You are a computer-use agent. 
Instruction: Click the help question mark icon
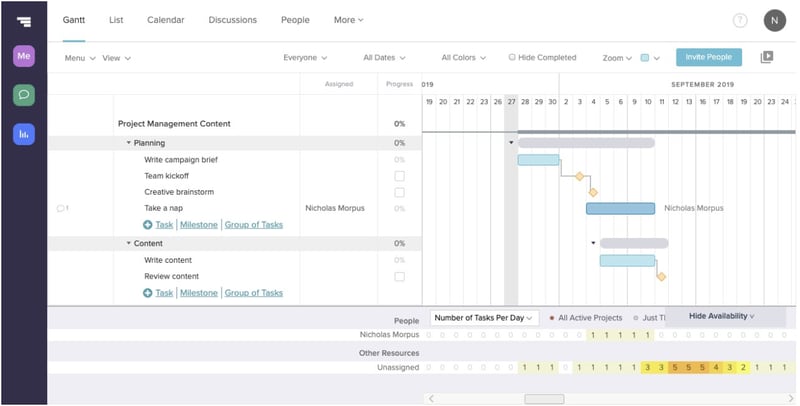(740, 20)
